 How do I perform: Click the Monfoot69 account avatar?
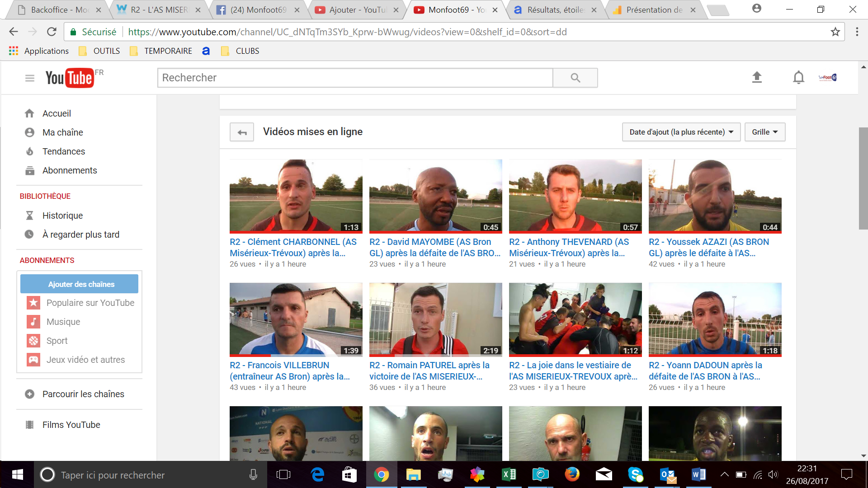(828, 78)
